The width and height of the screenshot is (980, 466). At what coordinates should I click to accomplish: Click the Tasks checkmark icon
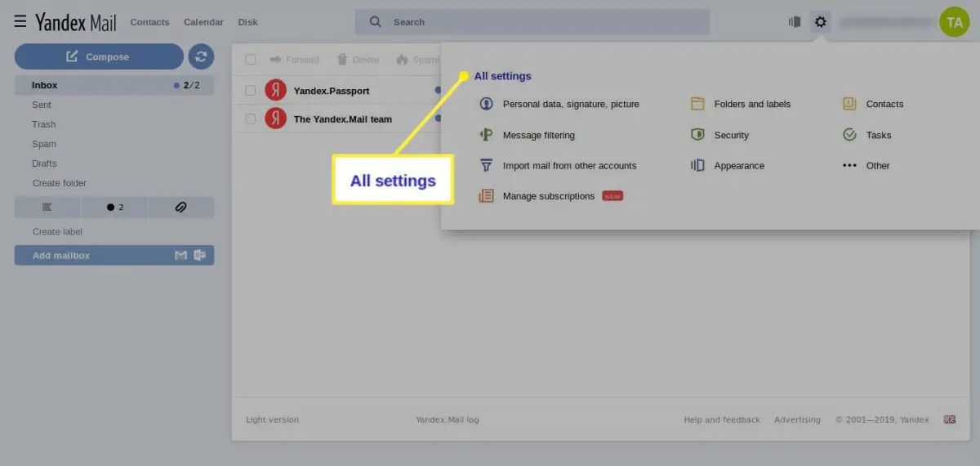coord(849,135)
